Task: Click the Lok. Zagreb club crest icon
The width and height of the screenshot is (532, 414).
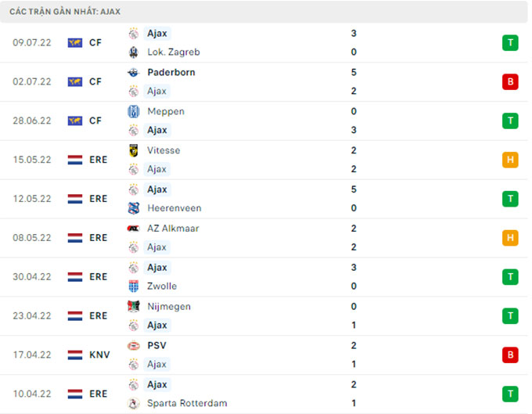Action: point(133,52)
